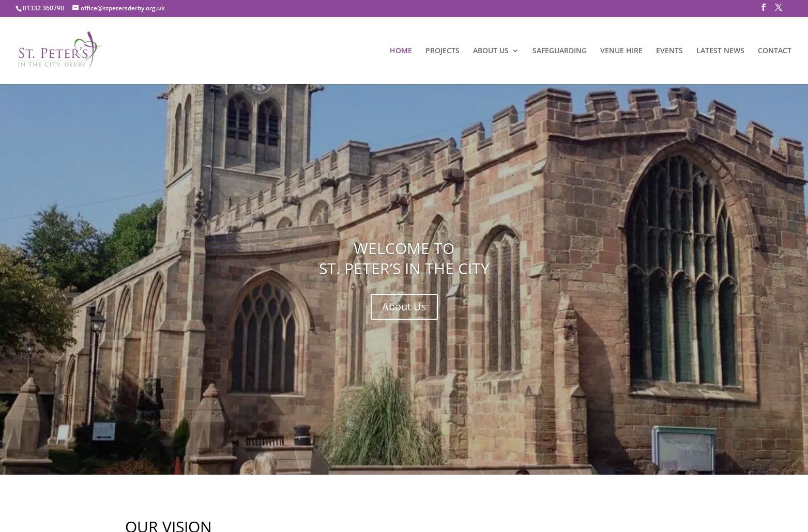Go to the Contact page
Viewport: 808px width, 532px height.
(774, 50)
